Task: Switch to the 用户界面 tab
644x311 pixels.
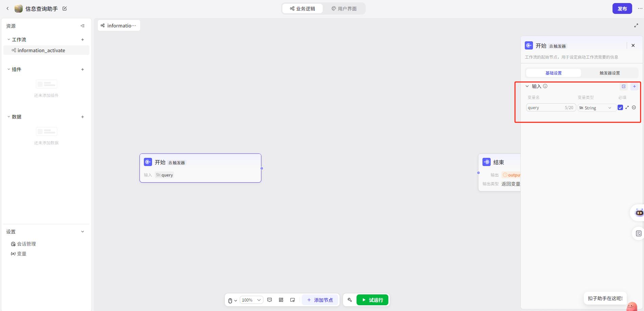Action: click(344, 9)
